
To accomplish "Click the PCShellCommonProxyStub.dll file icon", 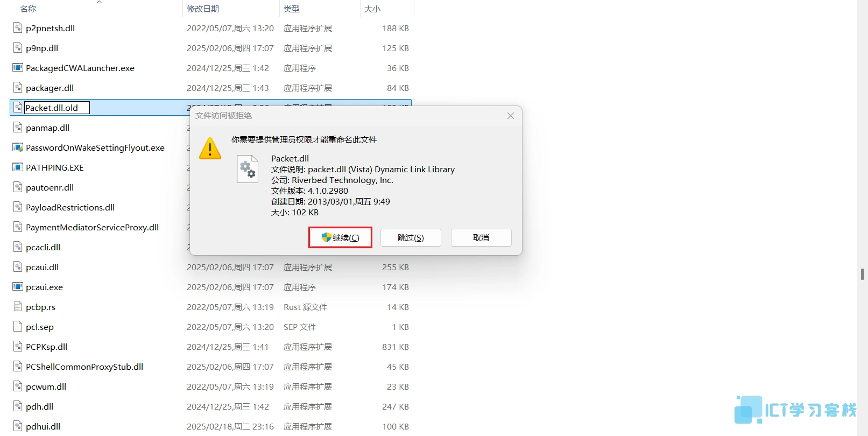I will click(18, 367).
